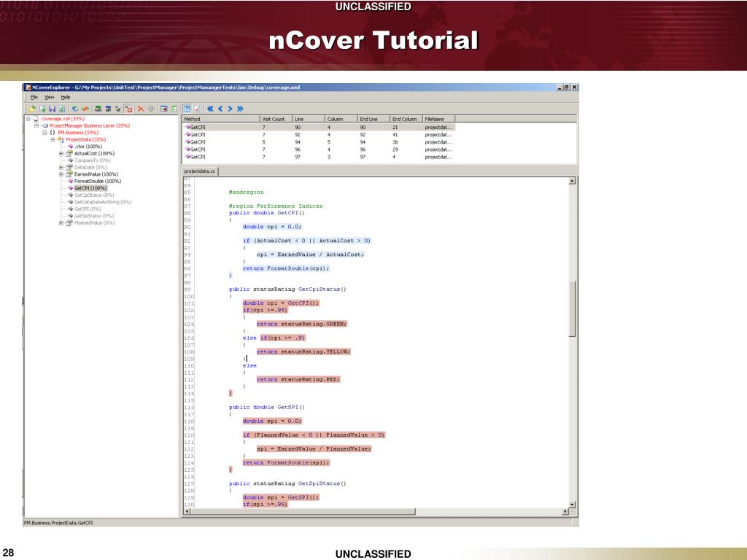Screen dimensions: 747x560
Task: Click the code pane vertical scroll down arrow
Action: click(x=572, y=505)
